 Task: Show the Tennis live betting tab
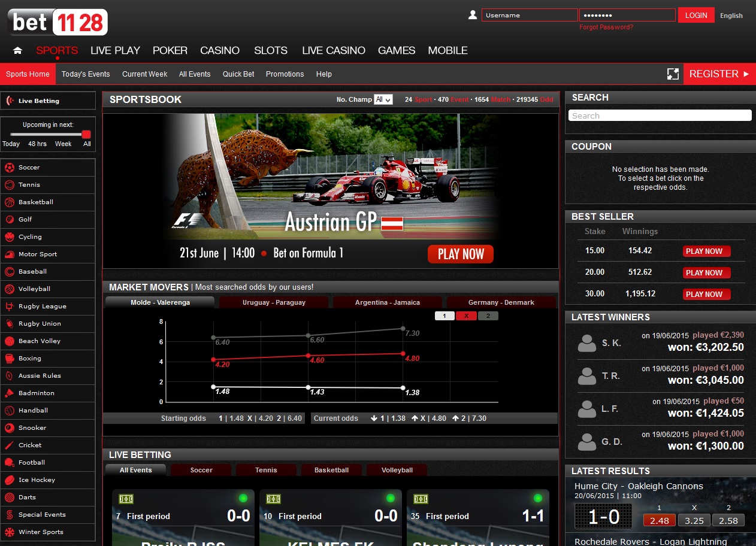tap(266, 470)
